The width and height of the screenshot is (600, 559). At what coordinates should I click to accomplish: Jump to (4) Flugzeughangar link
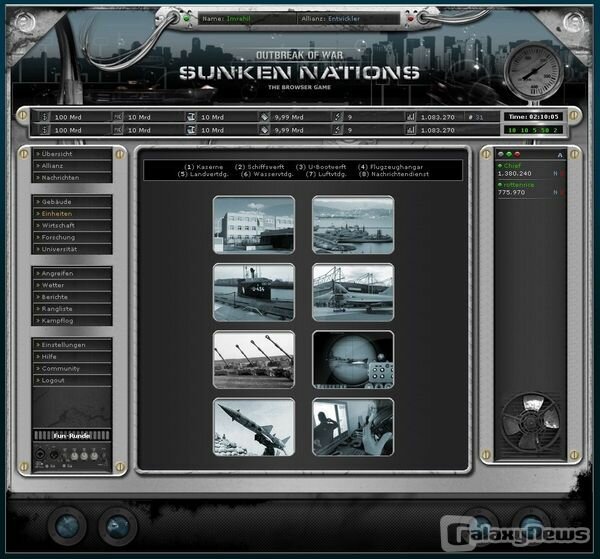(x=390, y=167)
